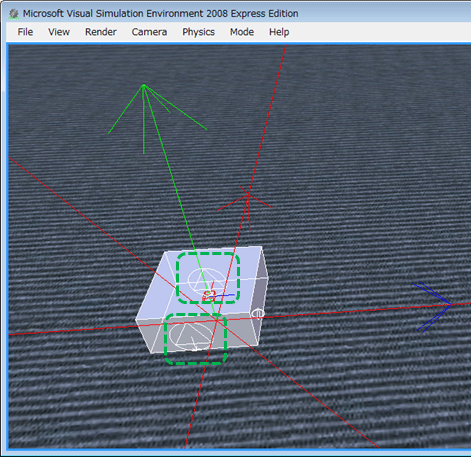Select the gray box entity in viewport
Image resolution: width=471 pixels, height=458 pixels.
click(x=202, y=299)
